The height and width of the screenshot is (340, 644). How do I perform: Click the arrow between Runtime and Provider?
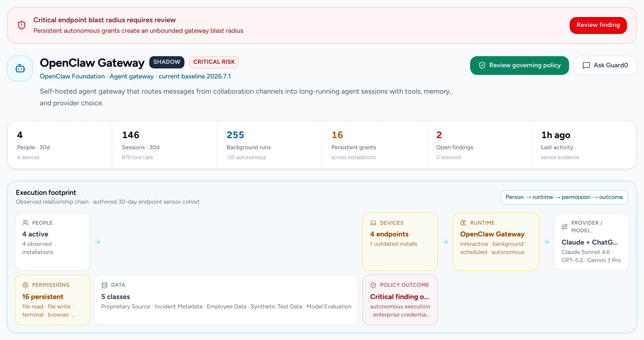547,242
